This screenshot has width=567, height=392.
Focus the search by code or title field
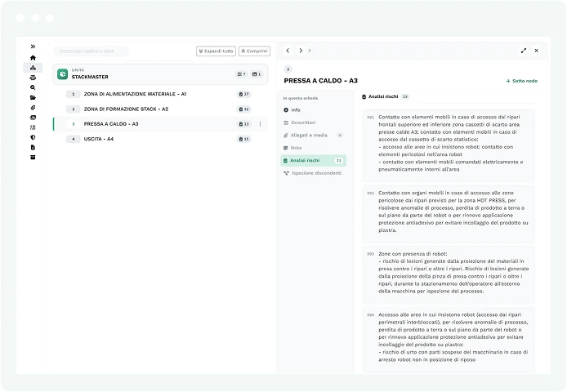coord(92,51)
